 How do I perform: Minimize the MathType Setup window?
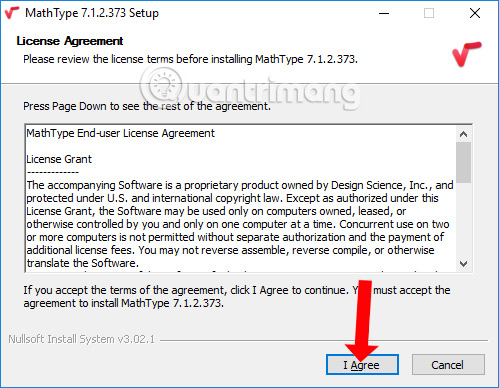pyautogui.click(x=384, y=13)
